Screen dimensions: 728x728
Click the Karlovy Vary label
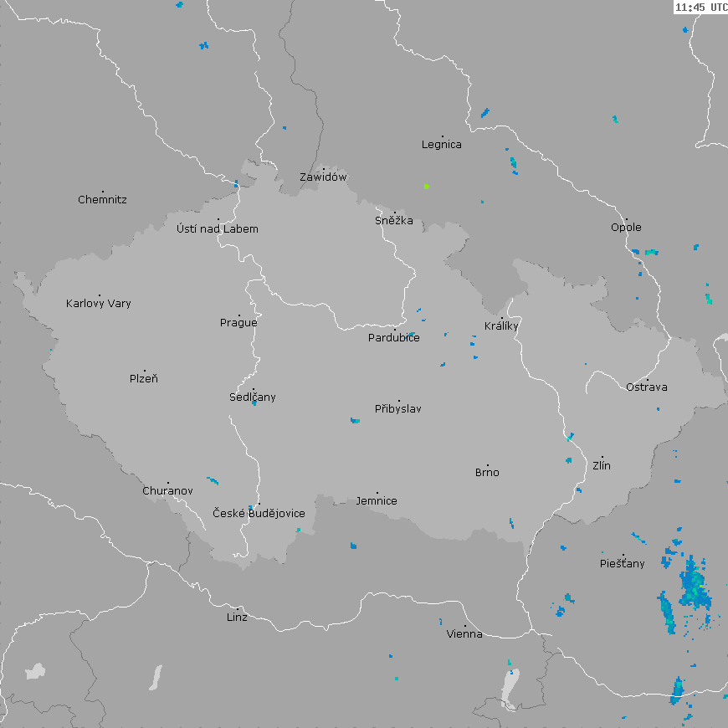pos(99,304)
